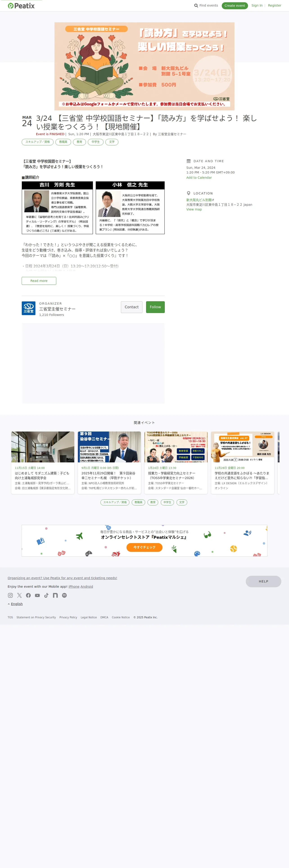Open Statement on Privacy Security link
Viewport: 289px width, 868px height.
point(36,617)
